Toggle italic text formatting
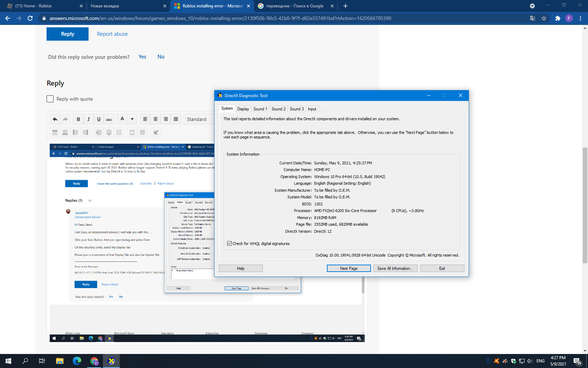The width and height of the screenshot is (588, 368). 89,119
